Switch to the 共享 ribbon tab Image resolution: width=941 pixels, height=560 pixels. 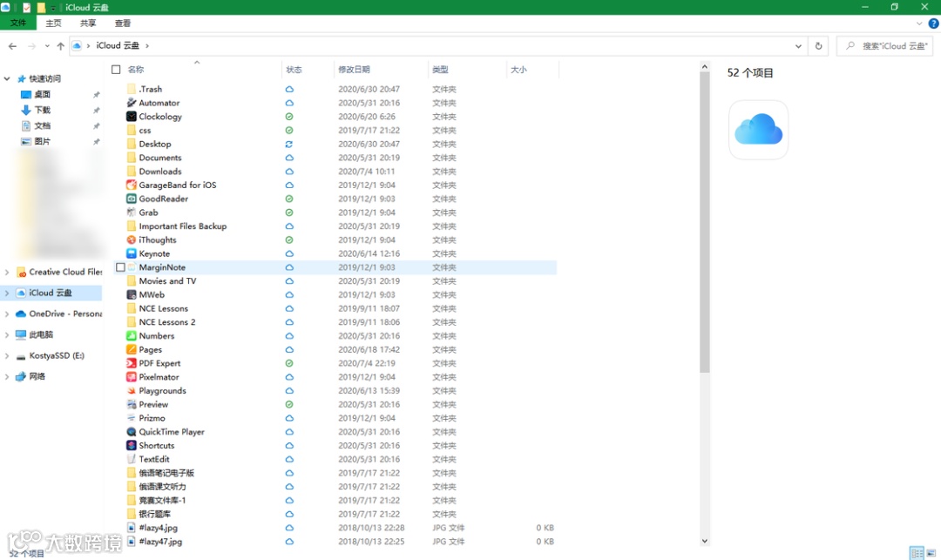(88, 23)
